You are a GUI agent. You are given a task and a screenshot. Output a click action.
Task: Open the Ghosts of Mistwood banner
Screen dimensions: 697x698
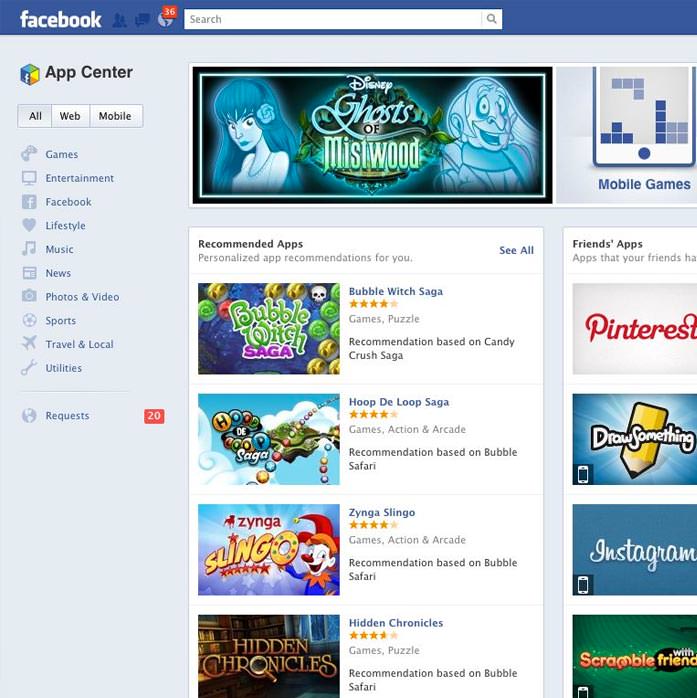click(x=373, y=135)
